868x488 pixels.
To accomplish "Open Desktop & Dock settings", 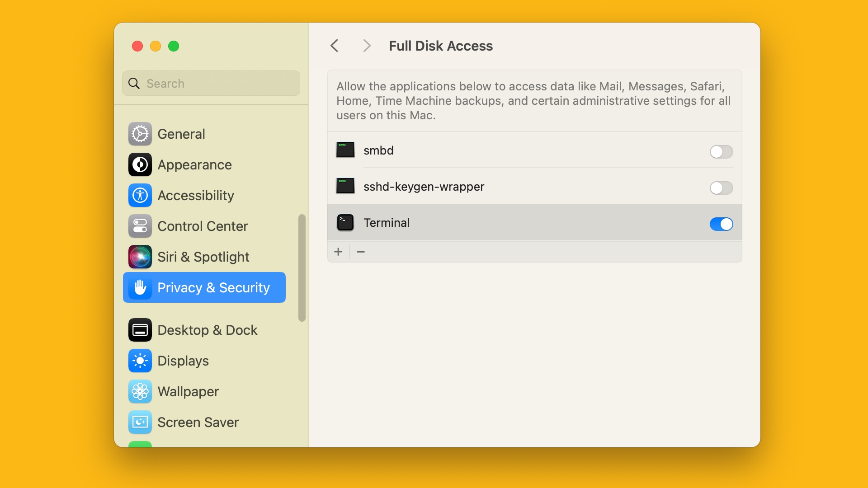I will coord(204,330).
